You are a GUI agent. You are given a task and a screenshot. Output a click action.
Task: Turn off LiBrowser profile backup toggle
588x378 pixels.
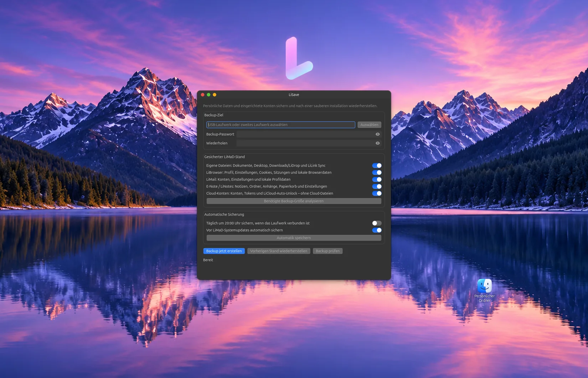tap(377, 173)
